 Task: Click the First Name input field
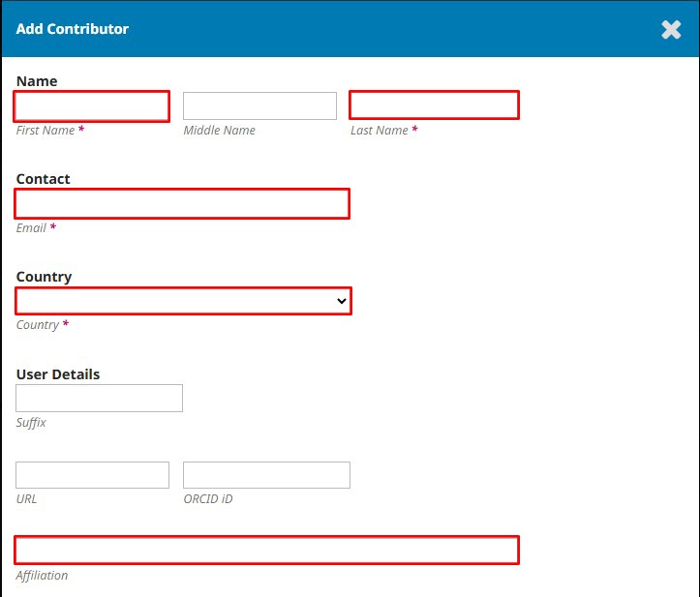point(92,106)
